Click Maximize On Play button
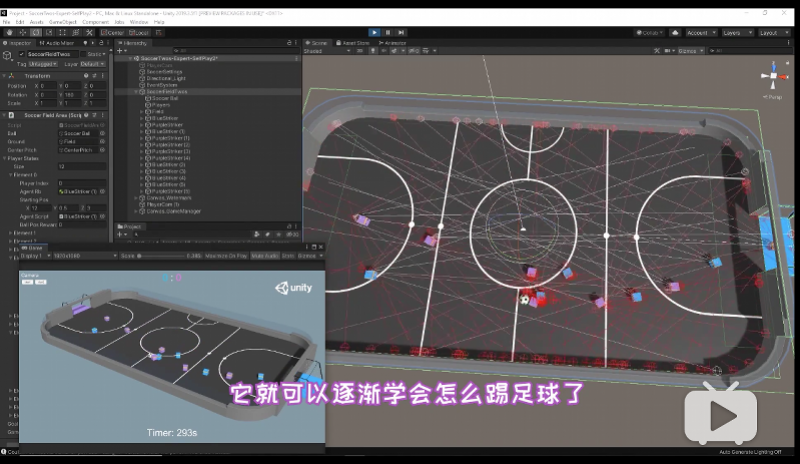 point(227,255)
